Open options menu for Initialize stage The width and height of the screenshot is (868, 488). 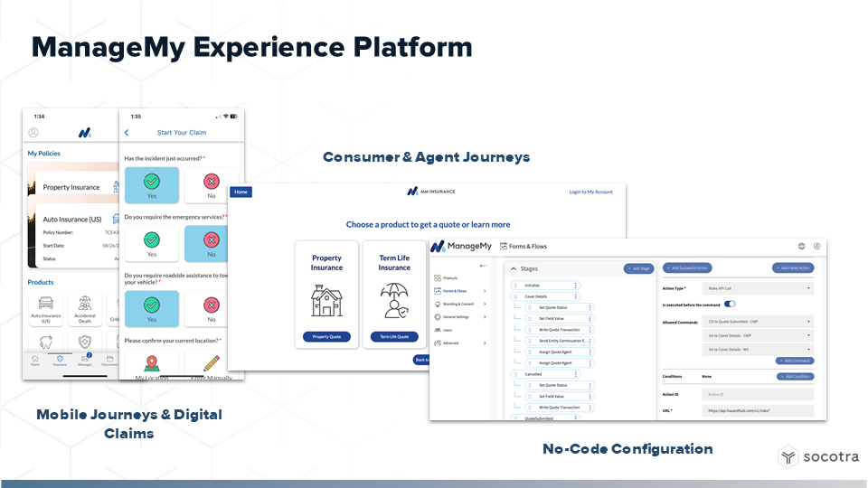[576, 286]
